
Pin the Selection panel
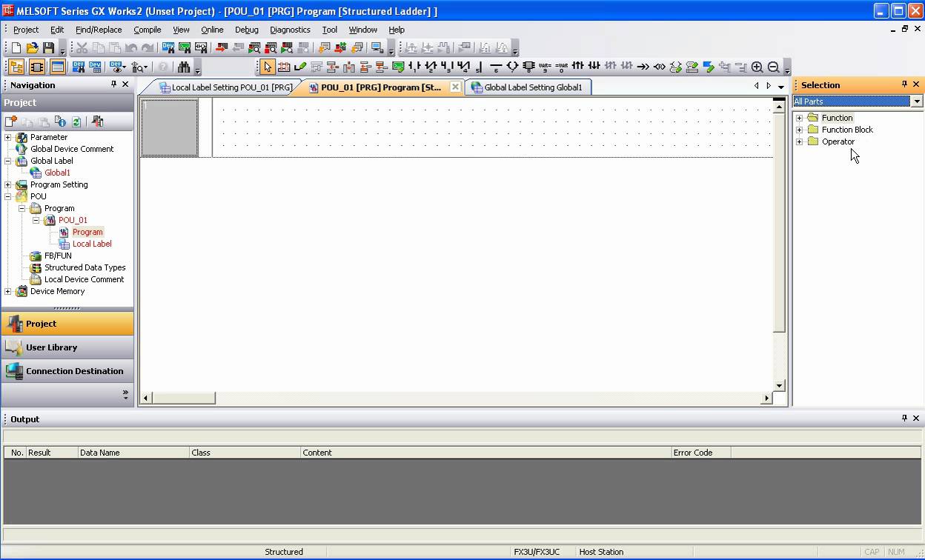[x=904, y=84]
